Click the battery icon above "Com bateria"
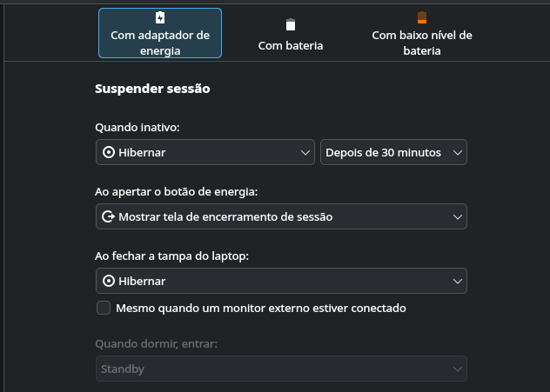The height and width of the screenshot is (392, 550). point(291,25)
